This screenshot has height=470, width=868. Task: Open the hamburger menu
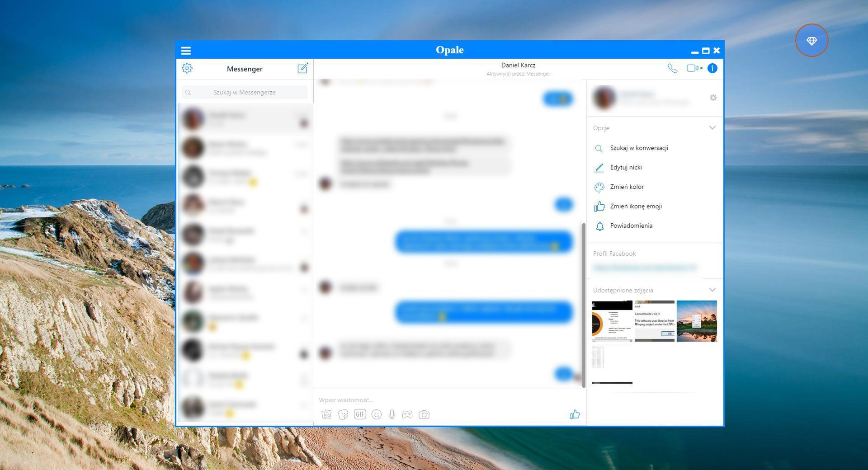click(x=186, y=50)
